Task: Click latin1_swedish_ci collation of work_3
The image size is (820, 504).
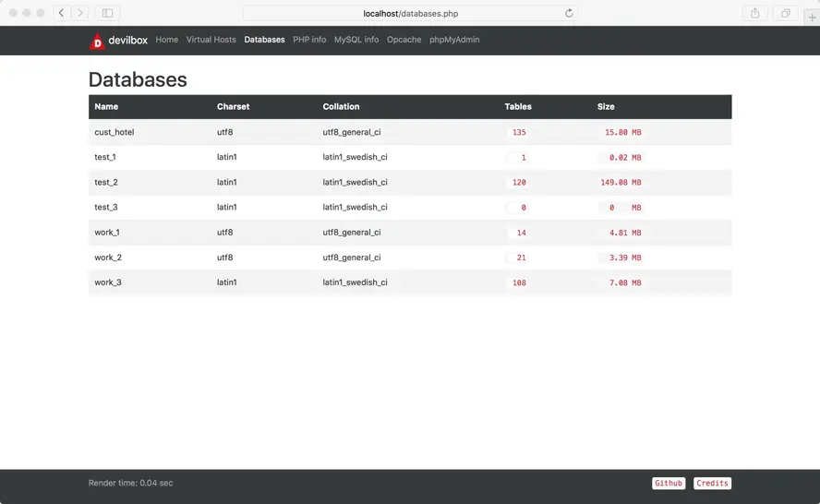Action: tap(356, 282)
